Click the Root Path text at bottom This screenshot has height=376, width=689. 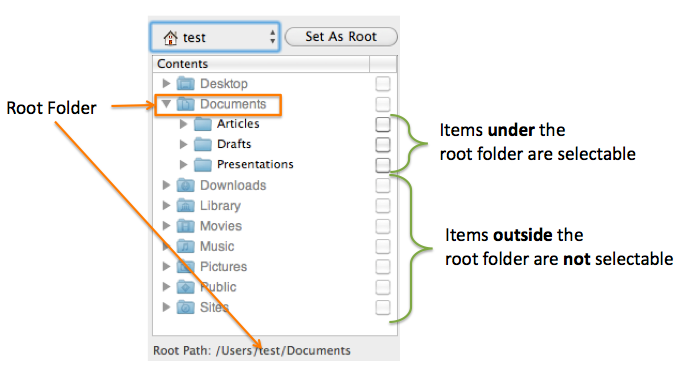click(x=252, y=351)
